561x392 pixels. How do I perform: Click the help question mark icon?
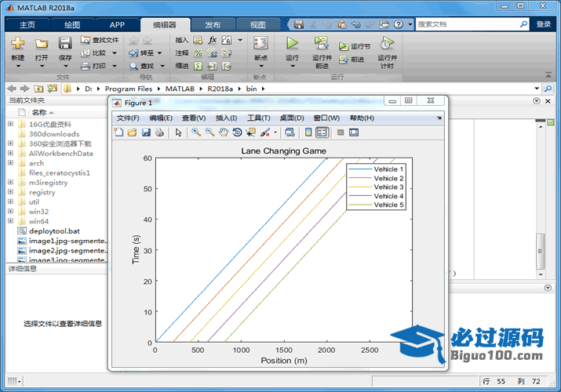click(x=399, y=24)
